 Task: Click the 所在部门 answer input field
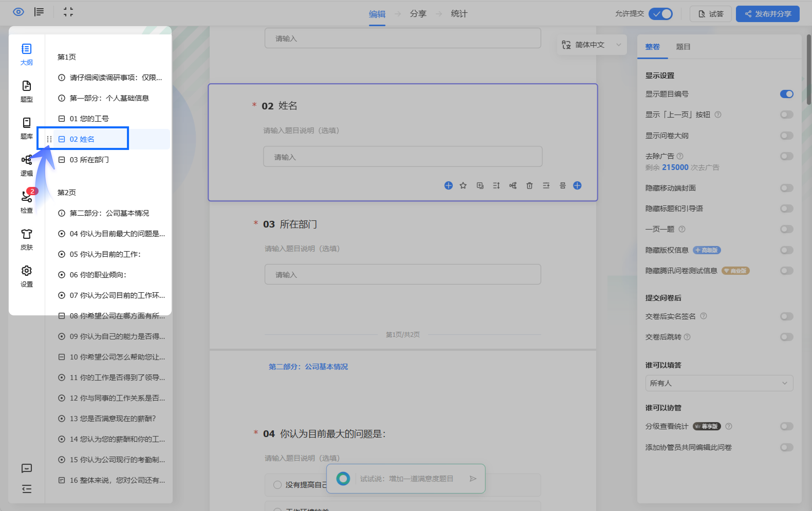coord(403,275)
